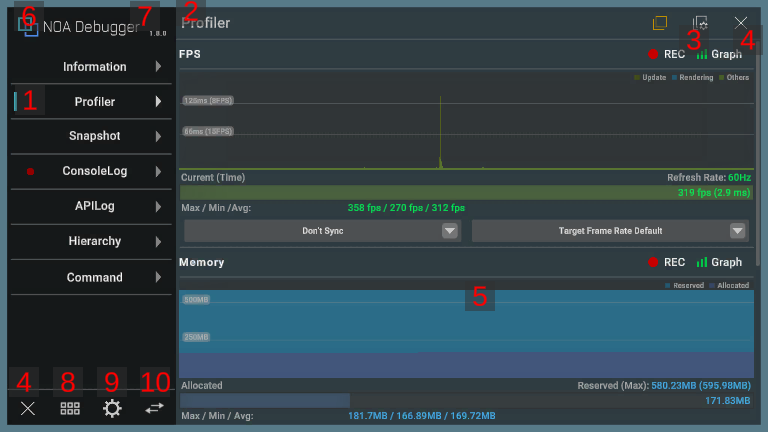Click the 125ms (8FPS) graph label
This screenshot has height=432, width=768.
coord(208,100)
